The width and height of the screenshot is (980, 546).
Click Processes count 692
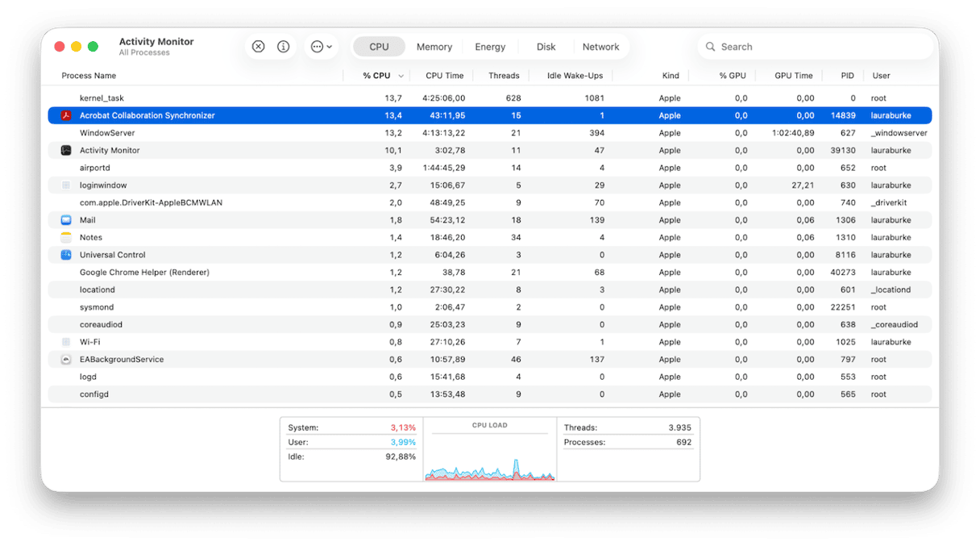[684, 442]
